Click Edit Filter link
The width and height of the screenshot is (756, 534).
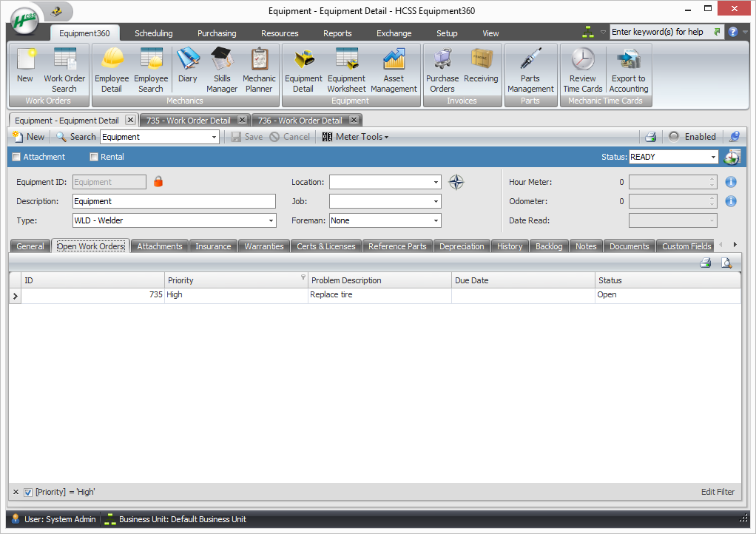[718, 492]
